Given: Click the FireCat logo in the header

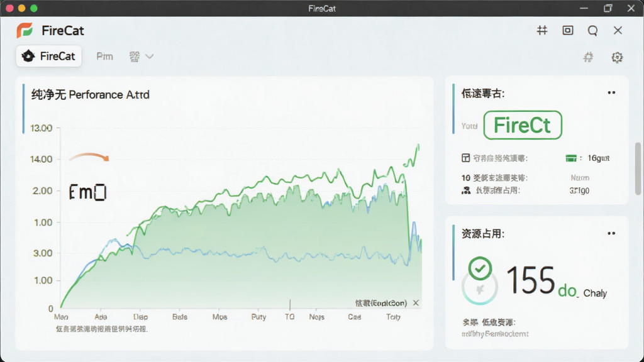Looking at the screenshot, I should 25,30.
